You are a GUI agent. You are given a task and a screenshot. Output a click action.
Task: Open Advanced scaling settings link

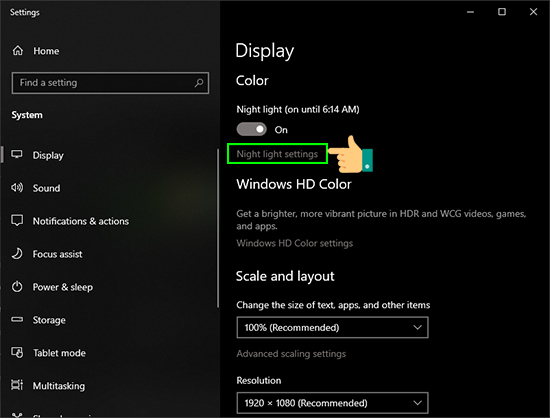click(x=291, y=353)
